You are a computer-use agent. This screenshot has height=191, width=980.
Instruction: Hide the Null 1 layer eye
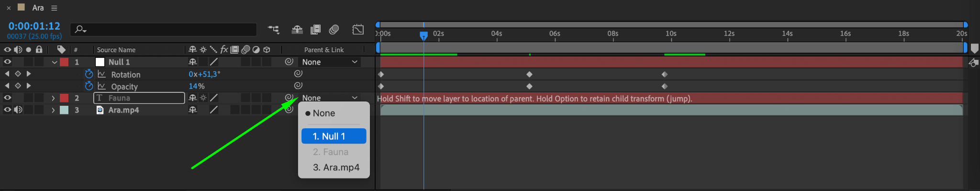pos(7,62)
